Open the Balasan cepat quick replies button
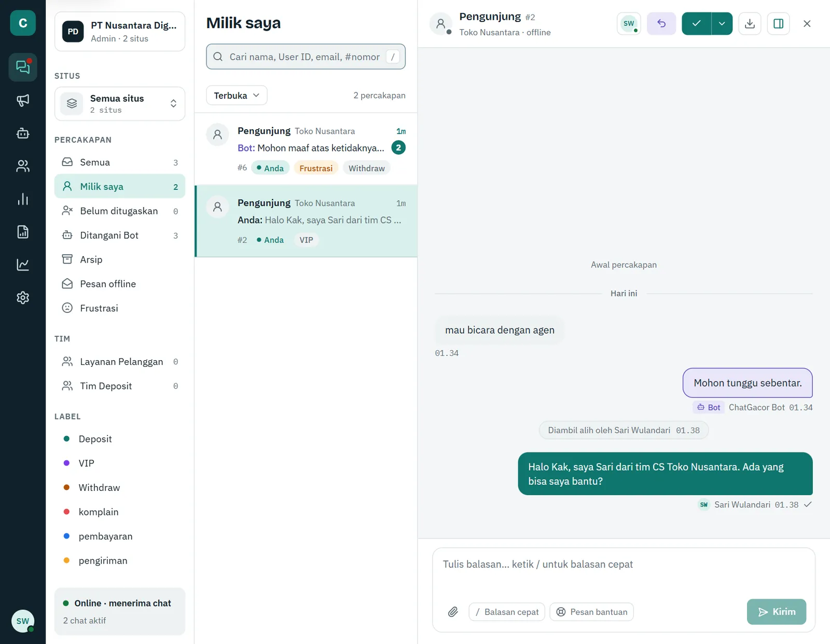 click(x=507, y=612)
